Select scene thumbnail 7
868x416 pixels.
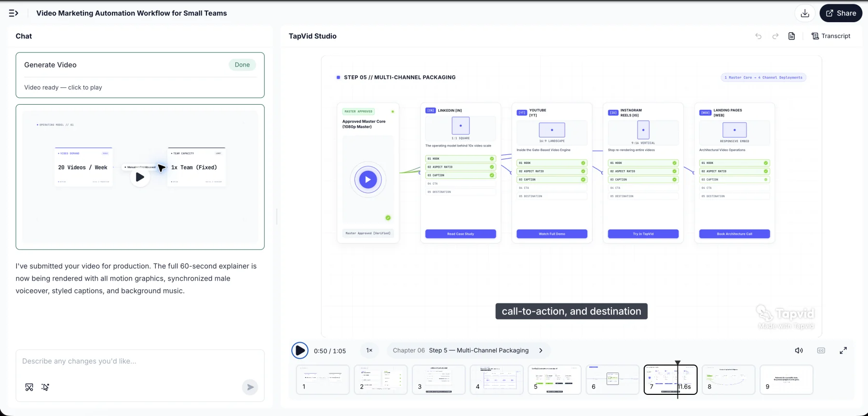pyautogui.click(x=671, y=379)
